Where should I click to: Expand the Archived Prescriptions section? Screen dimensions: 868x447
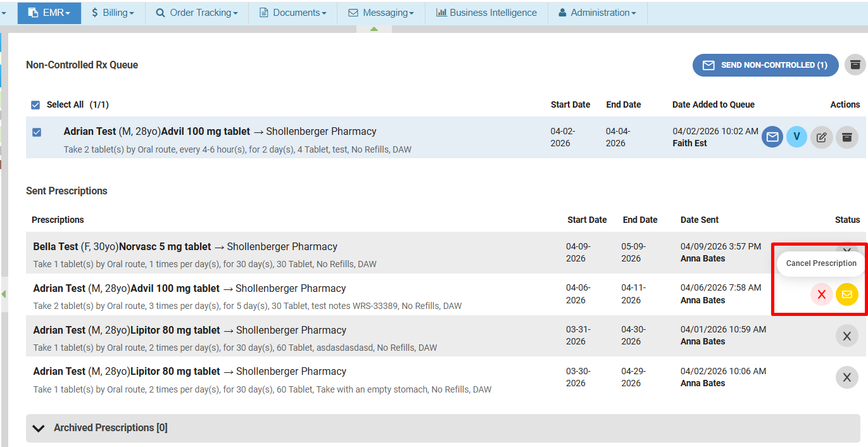39,428
